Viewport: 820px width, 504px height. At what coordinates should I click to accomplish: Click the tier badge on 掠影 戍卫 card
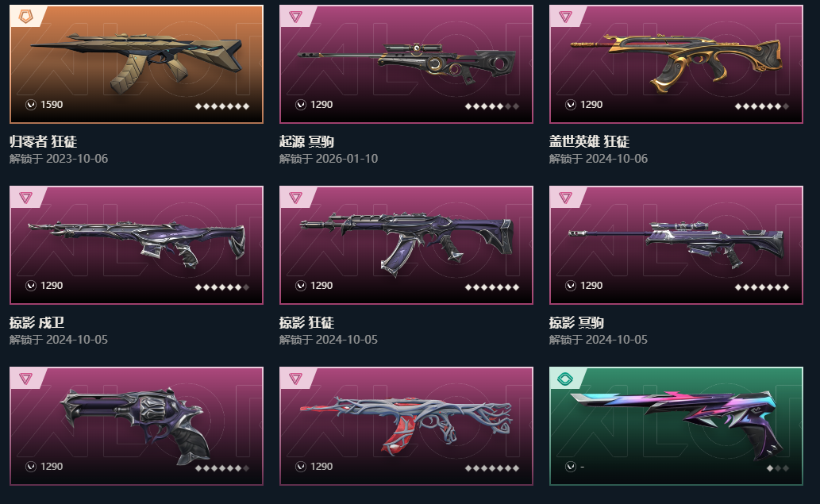(x=25, y=198)
